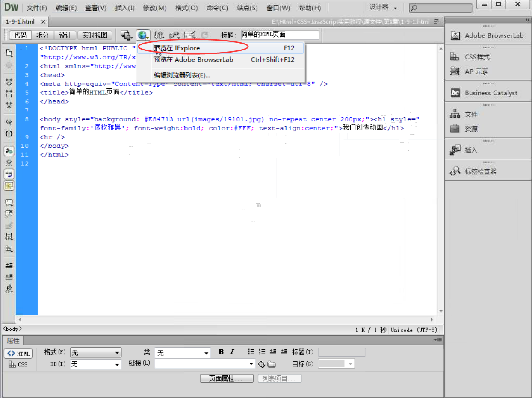Remove comment using the coding toolbar icon
The height and width of the screenshot is (398, 532).
pos(9,214)
